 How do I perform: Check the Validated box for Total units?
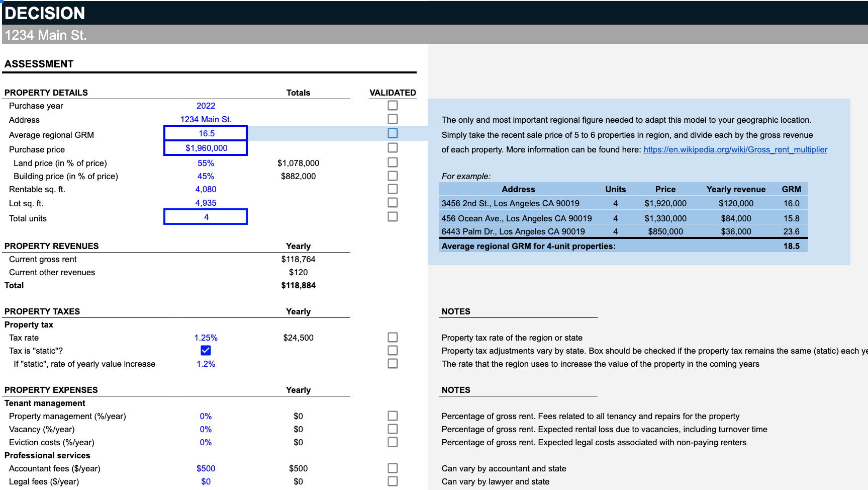click(393, 216)
